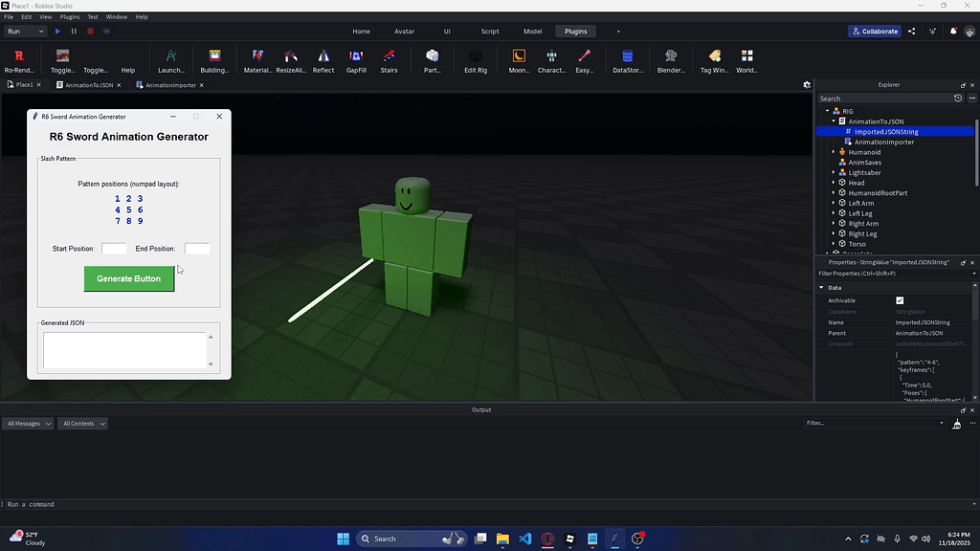The height and width of the screenshot is (551, 980).
Task: Open the DataStore editor plugin
Action: 627,59
